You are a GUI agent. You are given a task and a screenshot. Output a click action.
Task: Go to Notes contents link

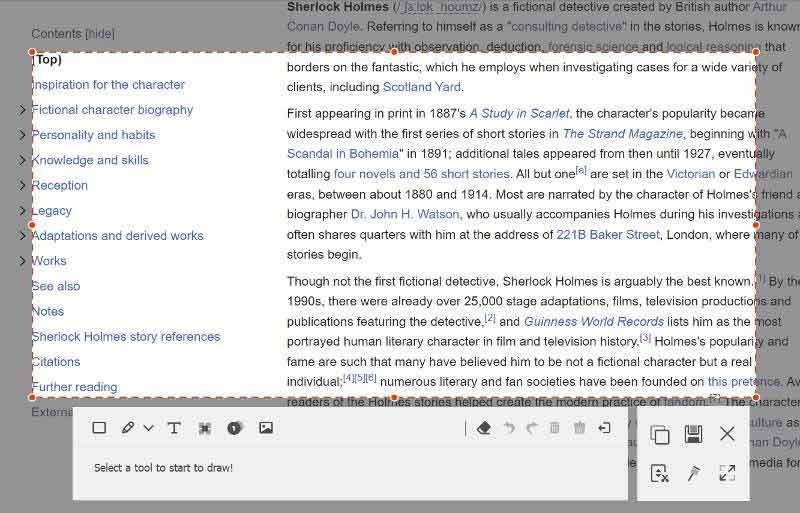tap(48, 311)
